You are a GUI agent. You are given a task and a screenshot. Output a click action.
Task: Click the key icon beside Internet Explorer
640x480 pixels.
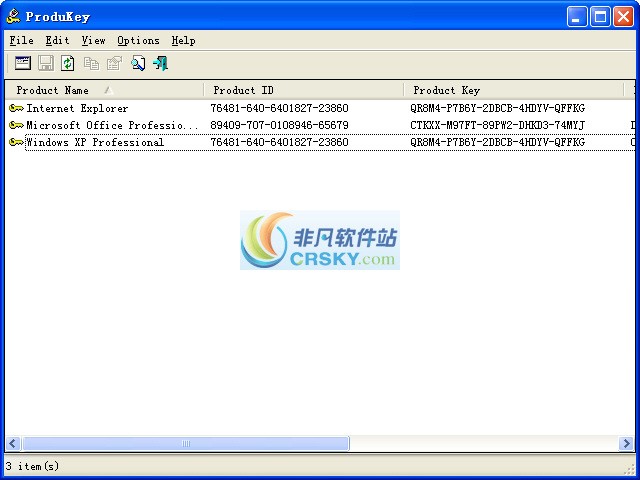pyautogui.click(x=16, y=108)
